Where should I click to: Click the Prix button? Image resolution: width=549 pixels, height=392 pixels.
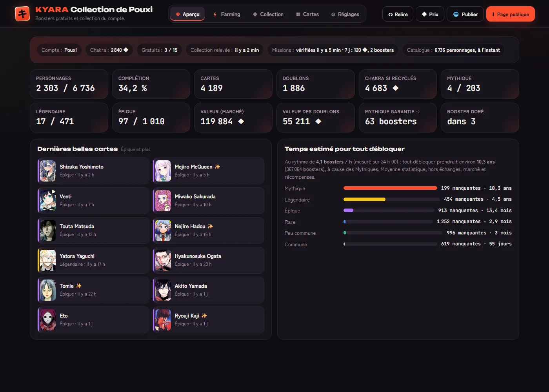click(430, 14)
